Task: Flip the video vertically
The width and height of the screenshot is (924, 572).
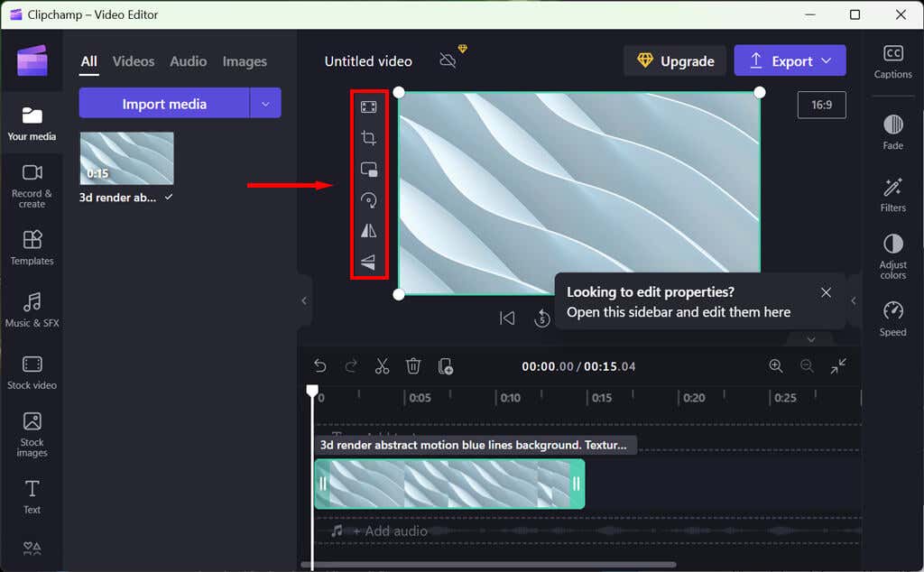Action: 368,262
